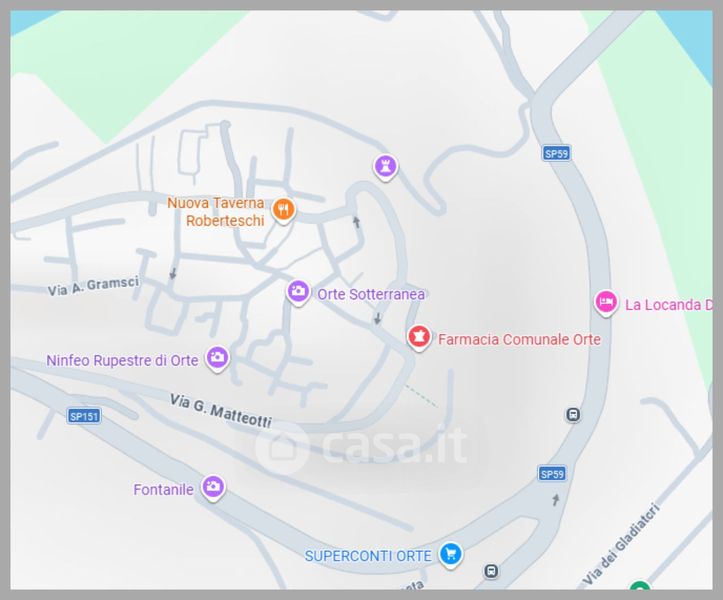Open the Orte Sotterranea camera pin
Image resolution: width=723 pixels, height=600 pixels.
[x=298, y=292]
